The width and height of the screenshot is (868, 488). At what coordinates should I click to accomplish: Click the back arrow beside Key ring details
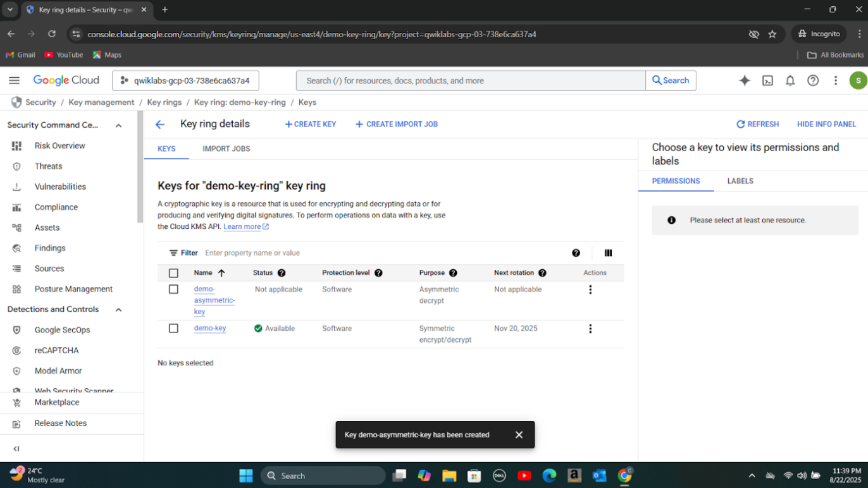point(160,125)
